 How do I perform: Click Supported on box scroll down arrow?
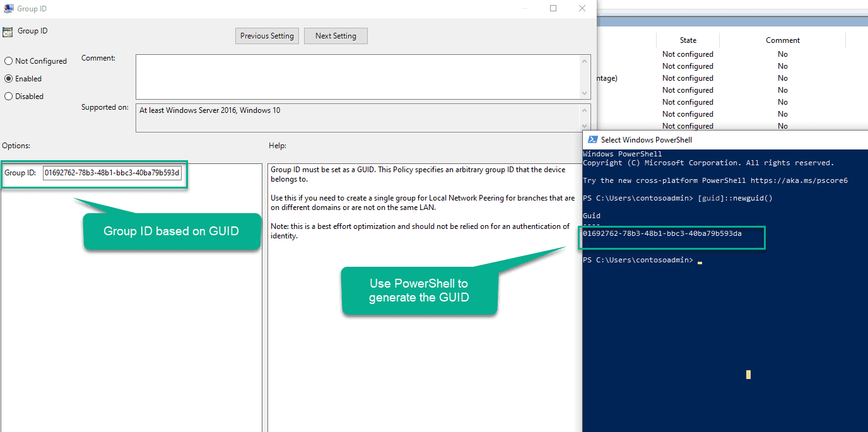pyautogui.click(x=585, y=127)
